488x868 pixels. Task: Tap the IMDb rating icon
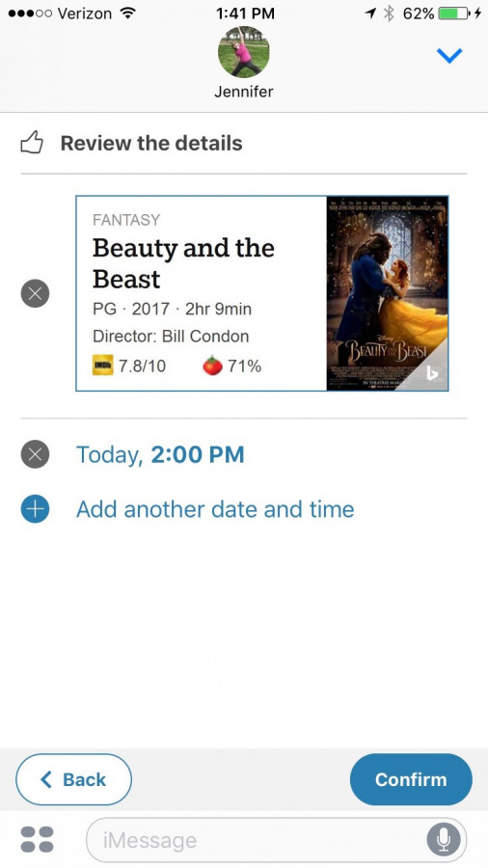tap(103, 366)
